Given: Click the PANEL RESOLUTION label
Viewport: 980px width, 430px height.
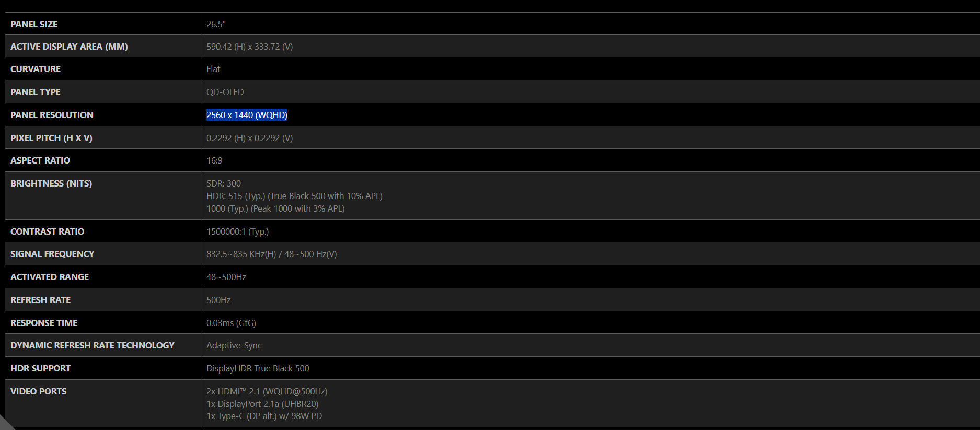Looking at the screenshot, I should 52,115.
